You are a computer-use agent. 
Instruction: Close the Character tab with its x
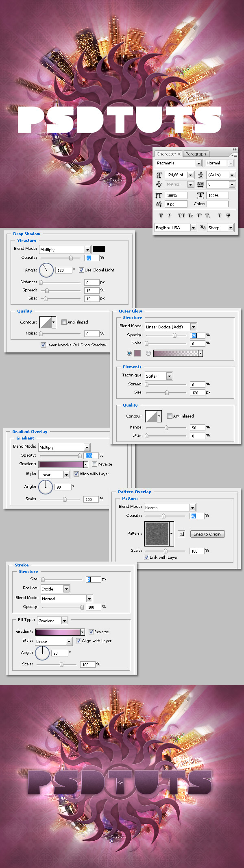tap(179, 154)
